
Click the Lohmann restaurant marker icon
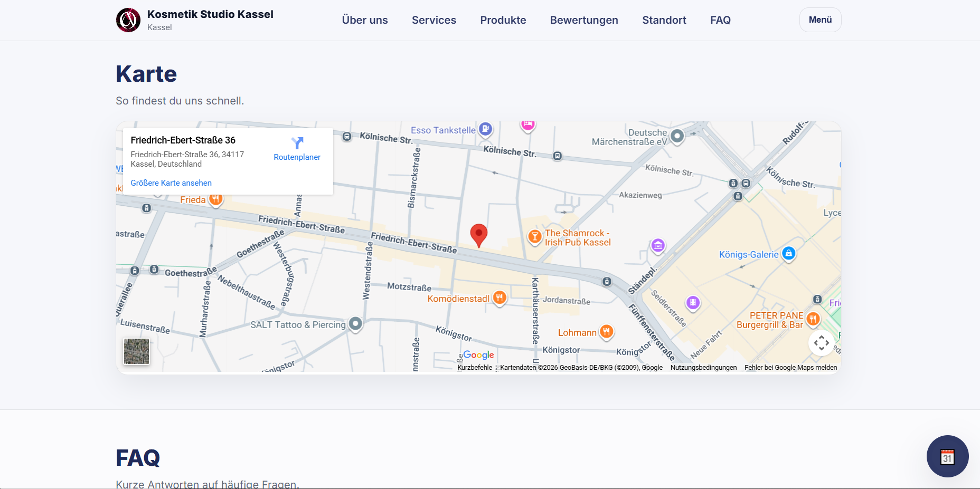[607, 332]
